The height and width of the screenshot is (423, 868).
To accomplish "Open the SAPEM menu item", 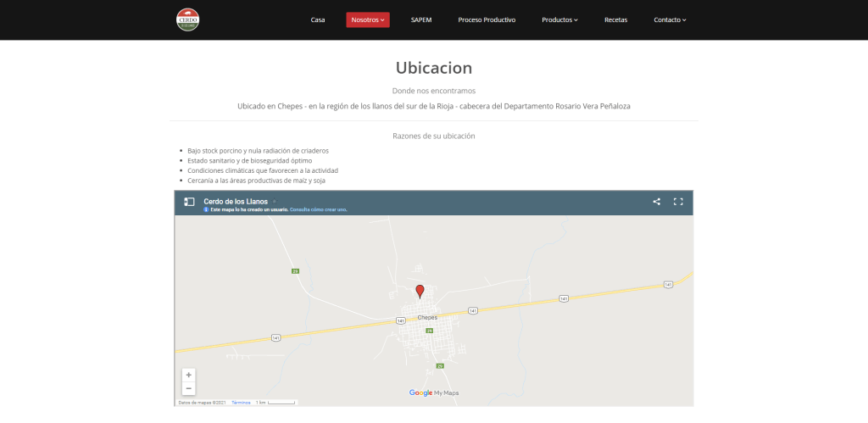I will (x=421, y=19).
